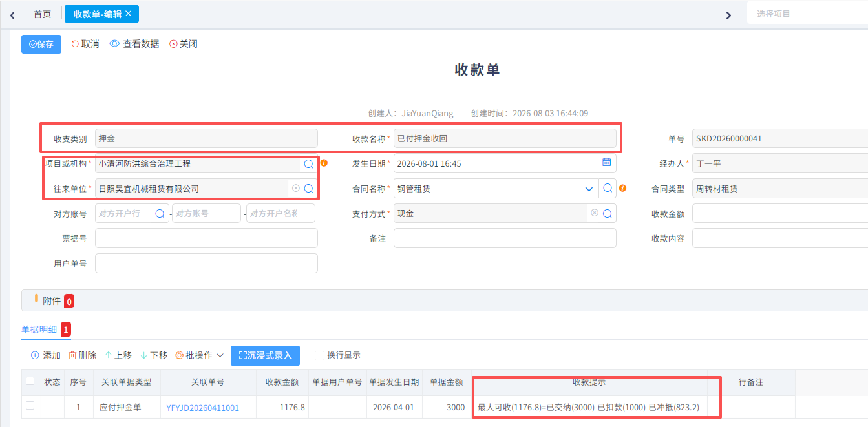Click the 合同类型 周转材租赁 field
The width and height of the screenshot is (868, 427).
point(779,189)
